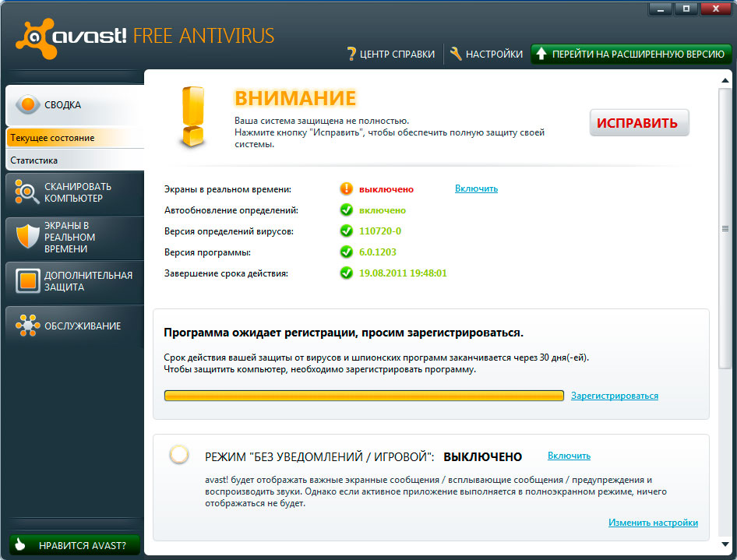Click the Зарегистрироваться link

[614, 396]
